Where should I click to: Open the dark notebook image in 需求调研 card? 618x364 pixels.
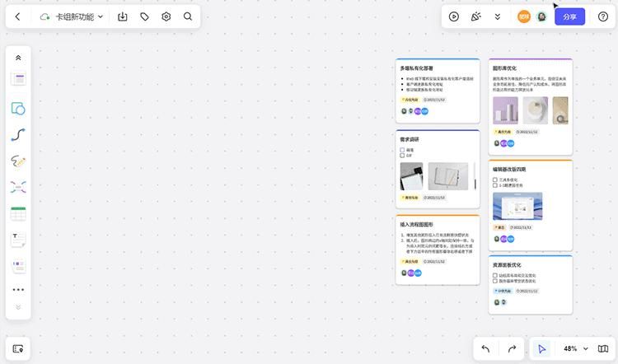(411, 176)
